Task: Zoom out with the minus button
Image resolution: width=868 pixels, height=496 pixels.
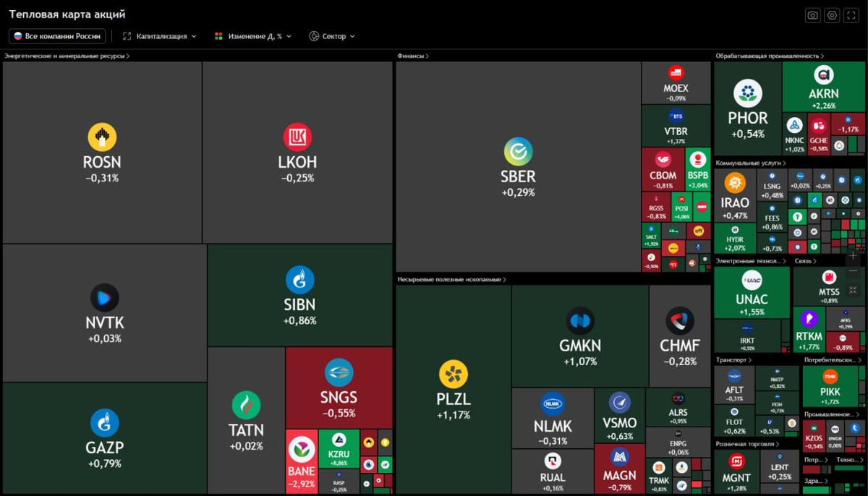Action: 853,273
